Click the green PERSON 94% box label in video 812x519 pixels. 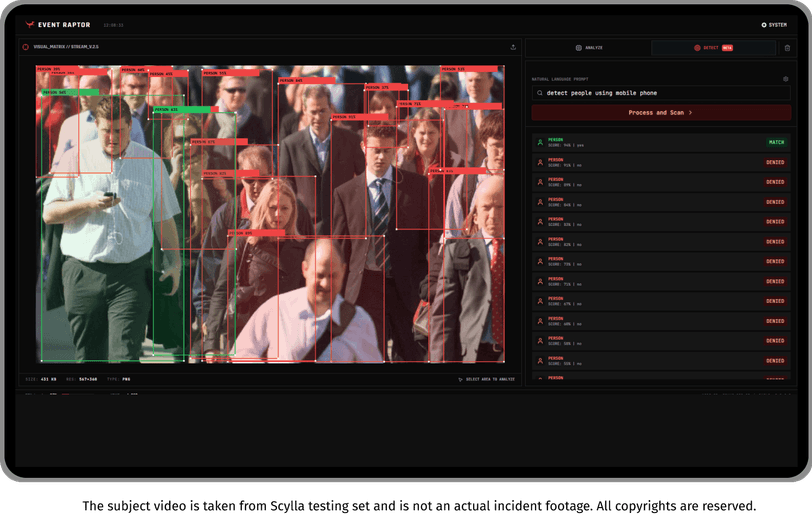[x=70, y=92]
